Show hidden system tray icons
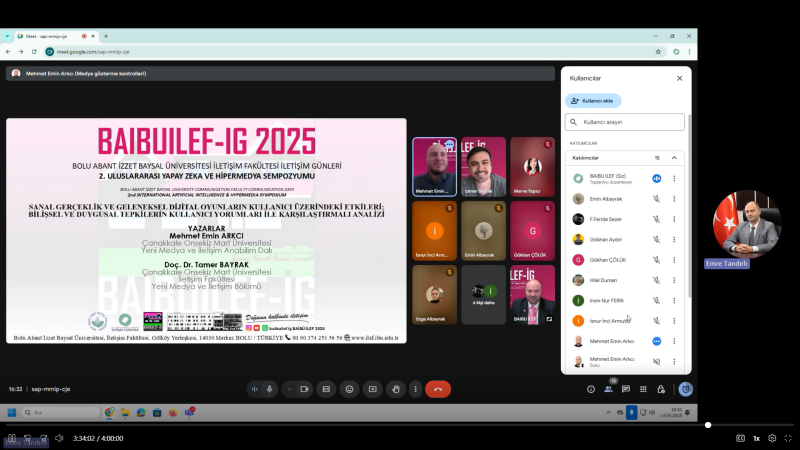This screenshot has height=450, width=800. (x=608, y=412)
